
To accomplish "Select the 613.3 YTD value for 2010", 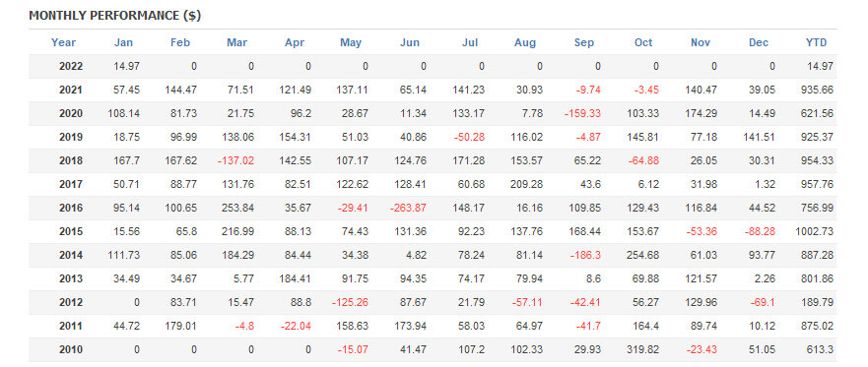I will (x=821, y=350).
